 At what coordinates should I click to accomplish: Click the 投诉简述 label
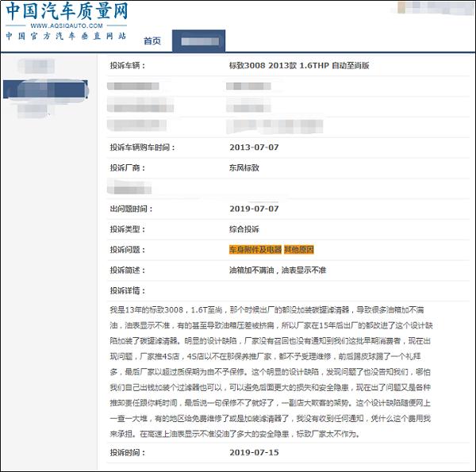point(128,271)
